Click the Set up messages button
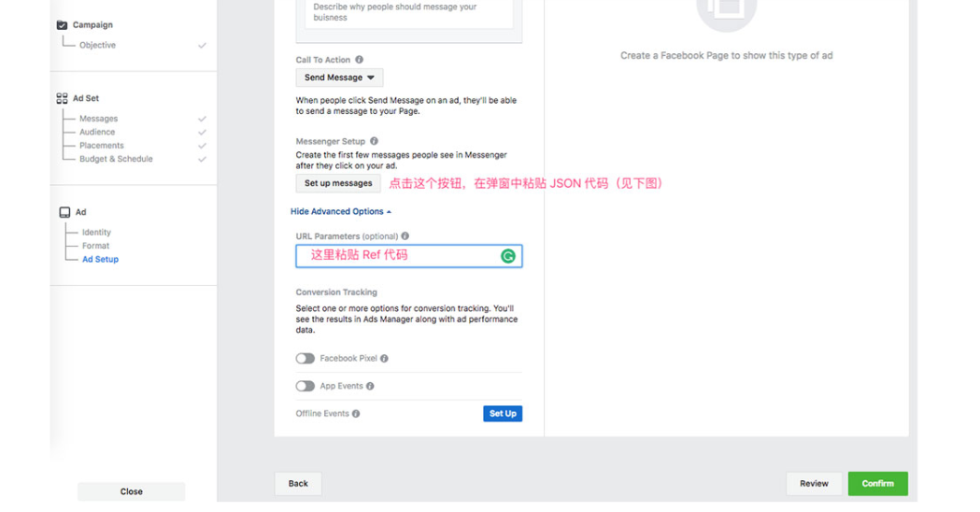Screen dimensions: 980x512 [338, 183]
